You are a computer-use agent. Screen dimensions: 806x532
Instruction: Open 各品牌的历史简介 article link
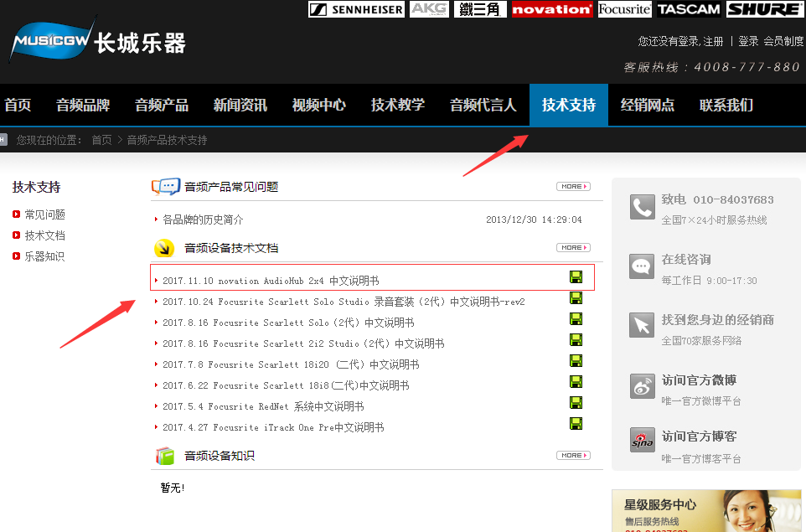click(x=203, y=220)
